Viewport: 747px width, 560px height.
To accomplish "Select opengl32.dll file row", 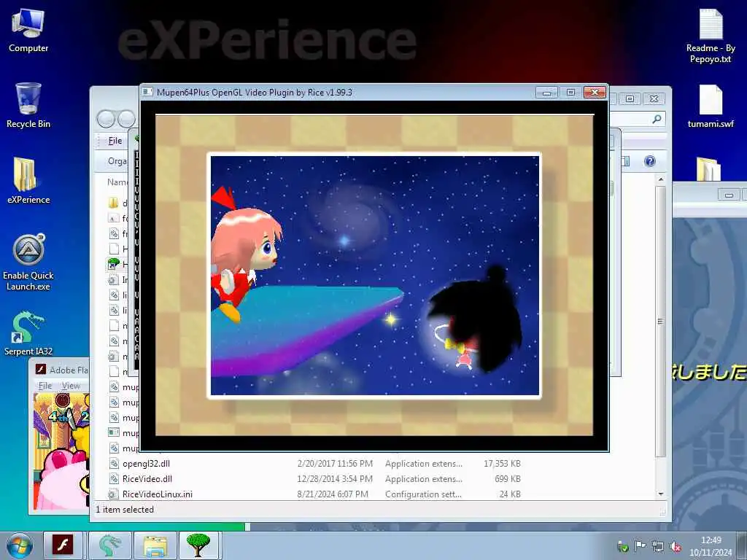I will 314,463.
